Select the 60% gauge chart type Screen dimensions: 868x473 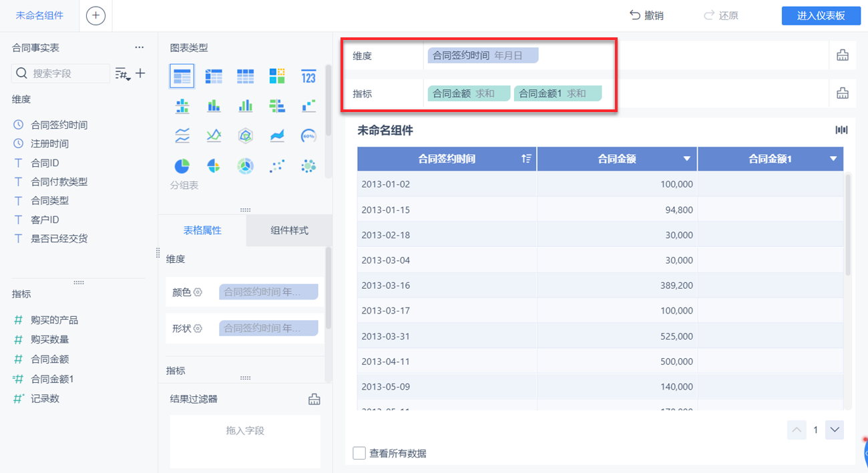[x=308, y=136]
